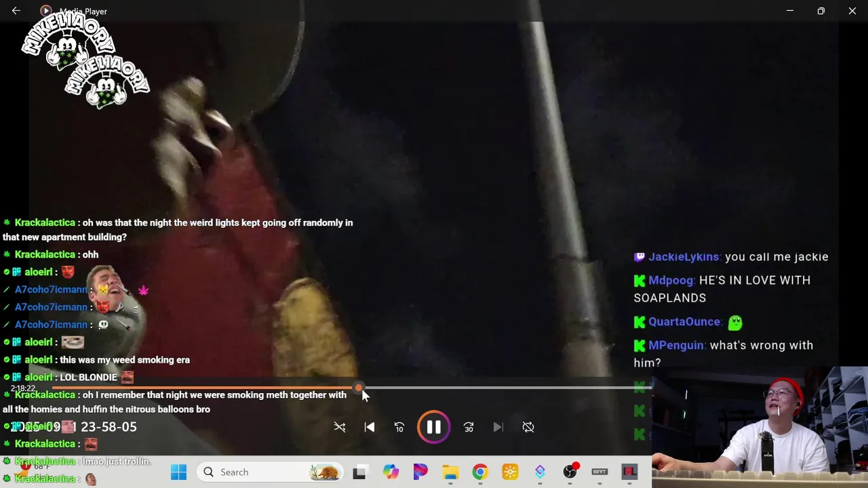Click username MPenguin in chat
Screen dimensions: 868x488
[675, 346]
